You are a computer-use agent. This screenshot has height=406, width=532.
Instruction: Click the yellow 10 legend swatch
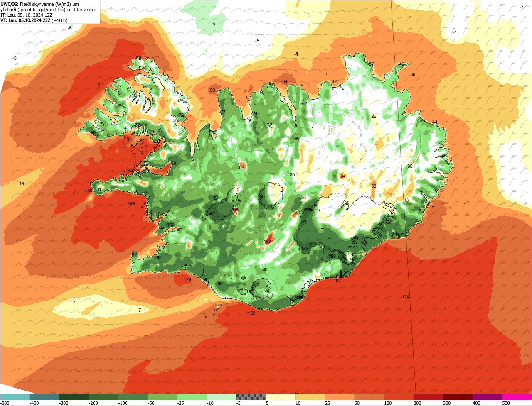coord(310,397)
